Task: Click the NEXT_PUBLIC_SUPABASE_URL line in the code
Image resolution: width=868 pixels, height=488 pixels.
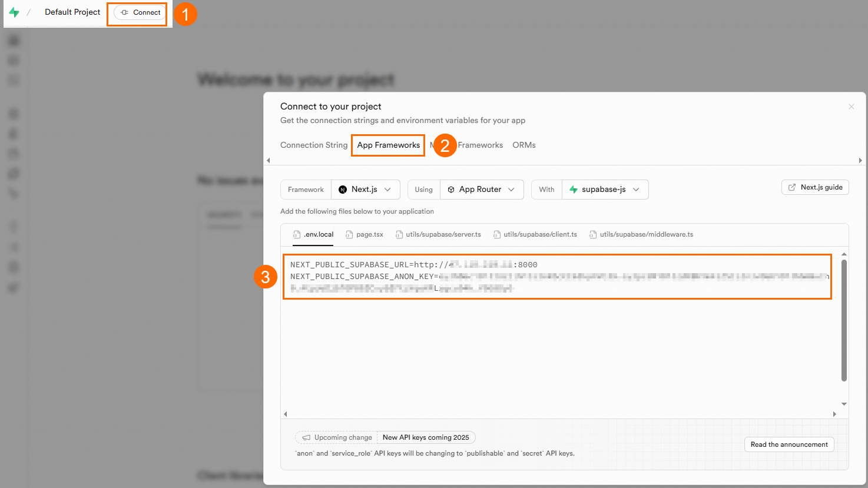Action: pos(413,264)
